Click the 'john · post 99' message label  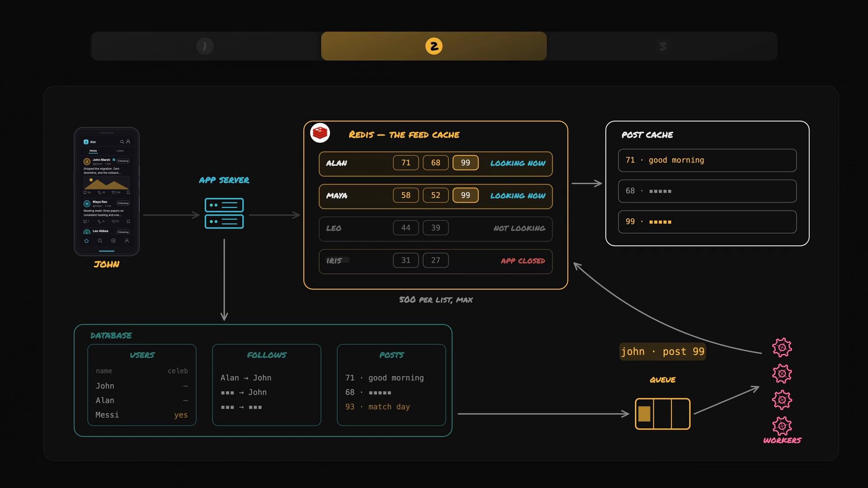tap(663, 352)
